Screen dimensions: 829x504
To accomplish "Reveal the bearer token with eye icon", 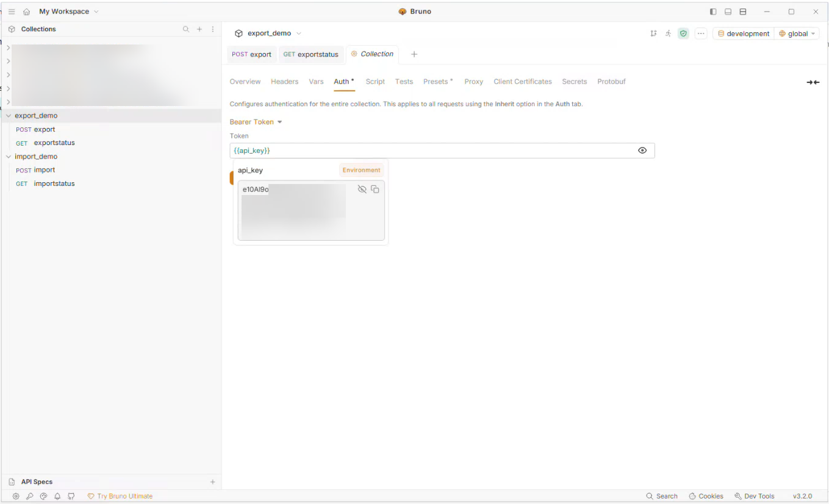I will (642, 151).
